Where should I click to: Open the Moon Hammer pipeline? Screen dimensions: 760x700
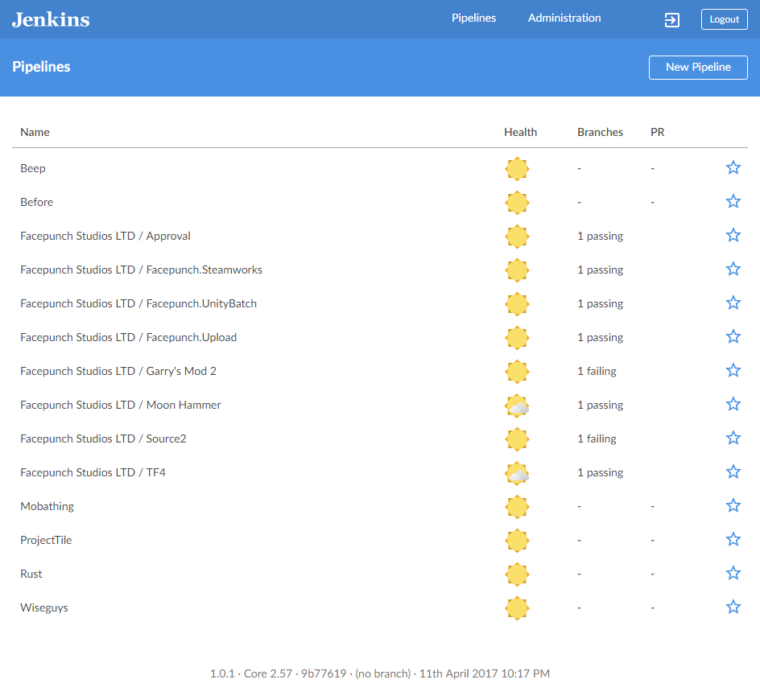click(x=121, y=405)
